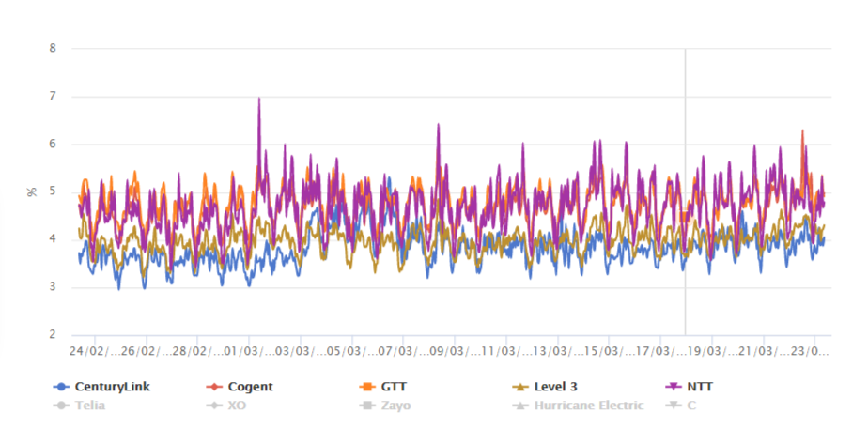Click the GTT orange square marker
The width and height of the screenshot is (868, 444).
click(x=367, y=387)
